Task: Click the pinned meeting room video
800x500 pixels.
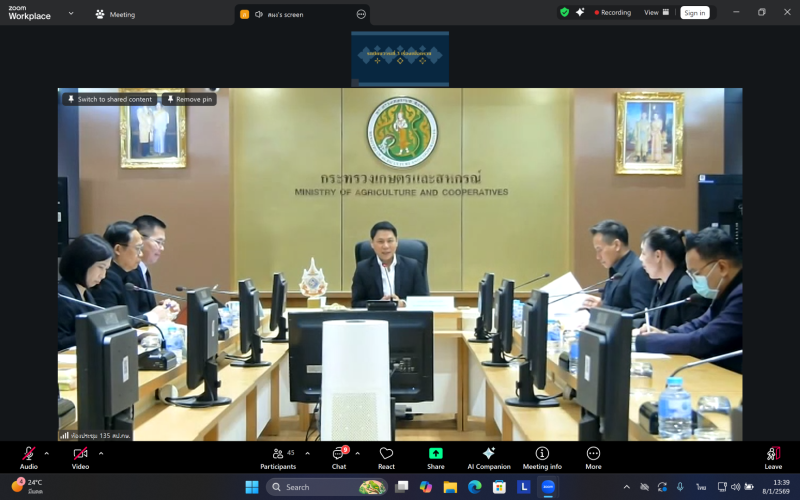Action: point(400,264)
